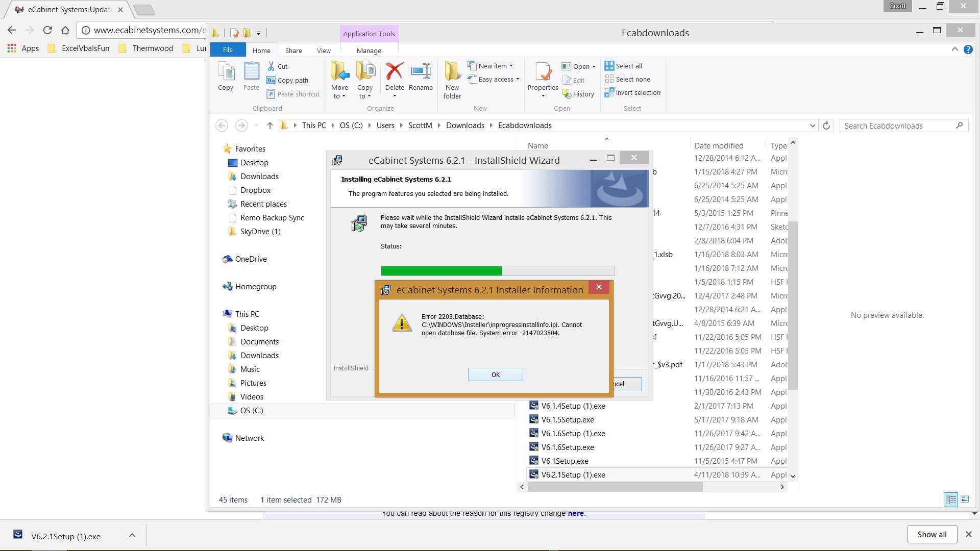
Task: Click the 'here' registry change link
Action: click(576, 513)
